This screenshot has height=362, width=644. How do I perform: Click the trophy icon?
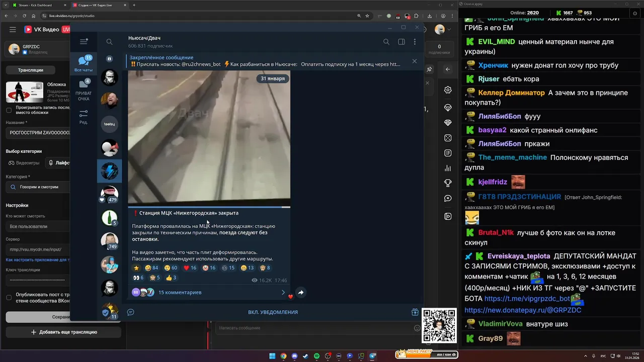(x=448, y=183)
